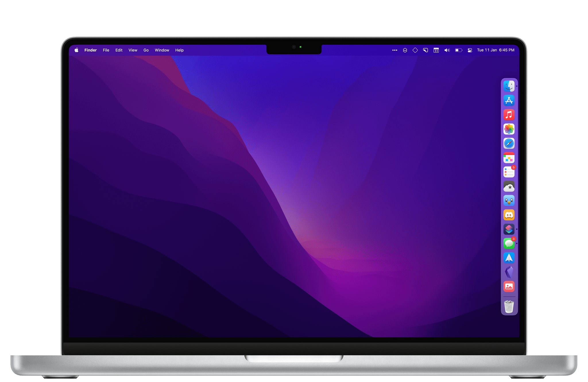Open Messages with 3 unread badge
588x382 pixels.
509,243
